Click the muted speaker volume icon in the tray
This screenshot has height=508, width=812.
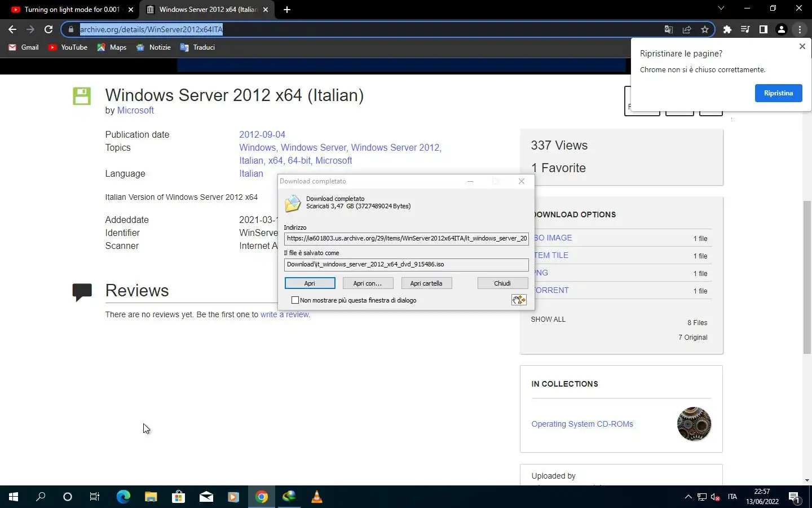pyautogui.click(x=716, y=497)
